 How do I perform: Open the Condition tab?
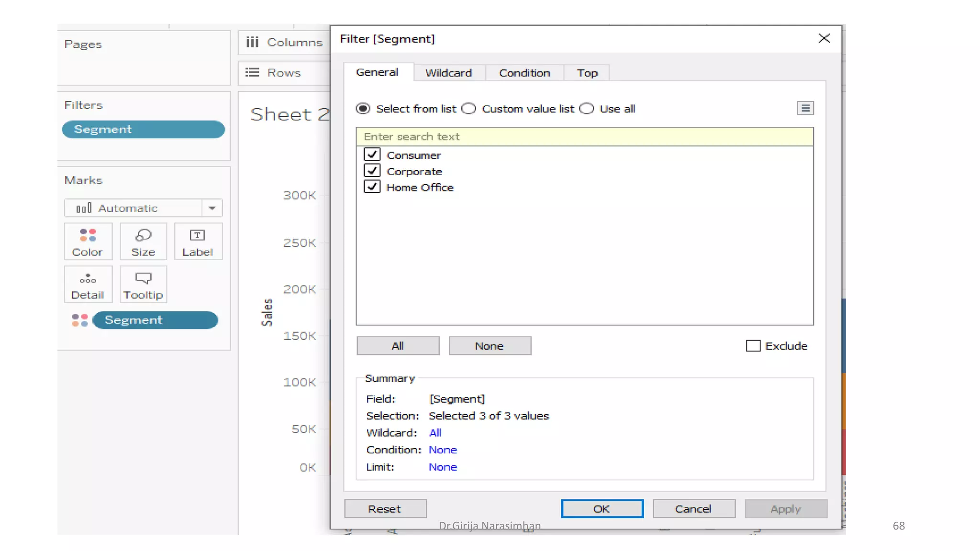click(524, 73)
